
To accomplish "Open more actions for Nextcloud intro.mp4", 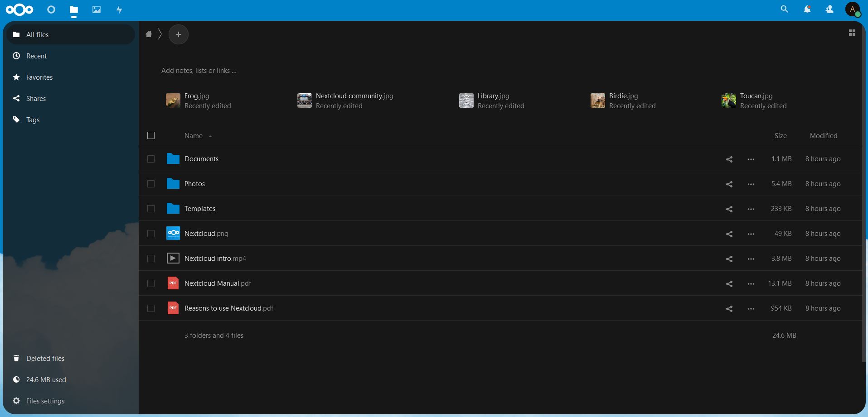I will [x=751, y=259].
